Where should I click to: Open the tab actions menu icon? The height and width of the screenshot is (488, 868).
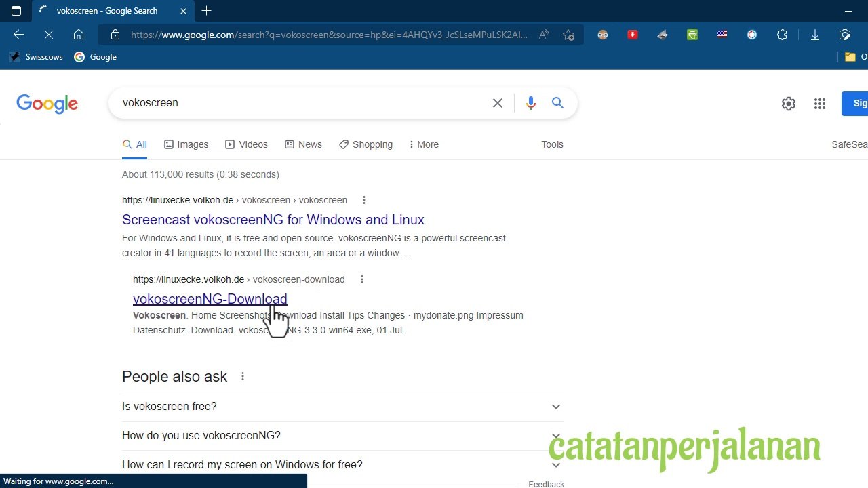(16, 11)
